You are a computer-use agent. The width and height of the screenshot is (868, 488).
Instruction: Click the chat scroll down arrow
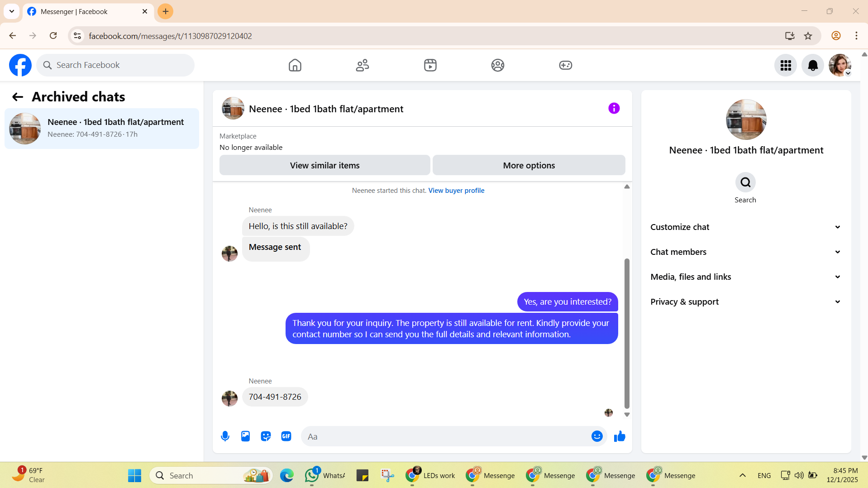(x=627, y=415)
